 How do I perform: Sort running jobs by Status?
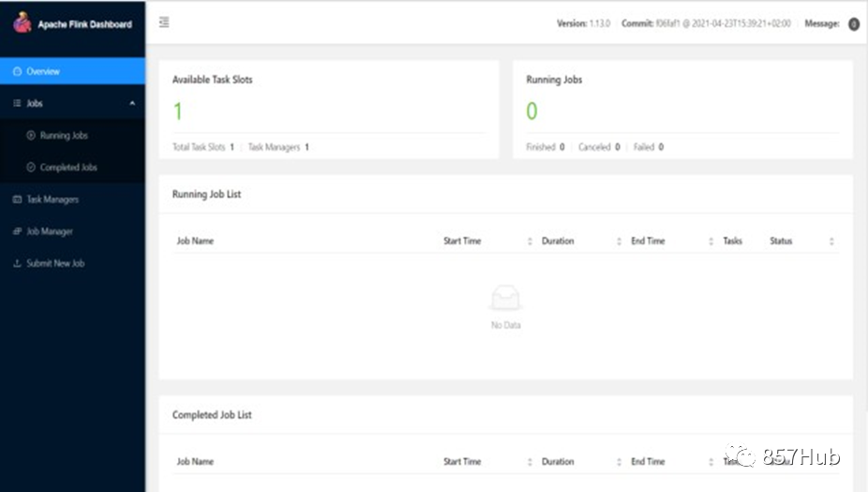point(831,241)
